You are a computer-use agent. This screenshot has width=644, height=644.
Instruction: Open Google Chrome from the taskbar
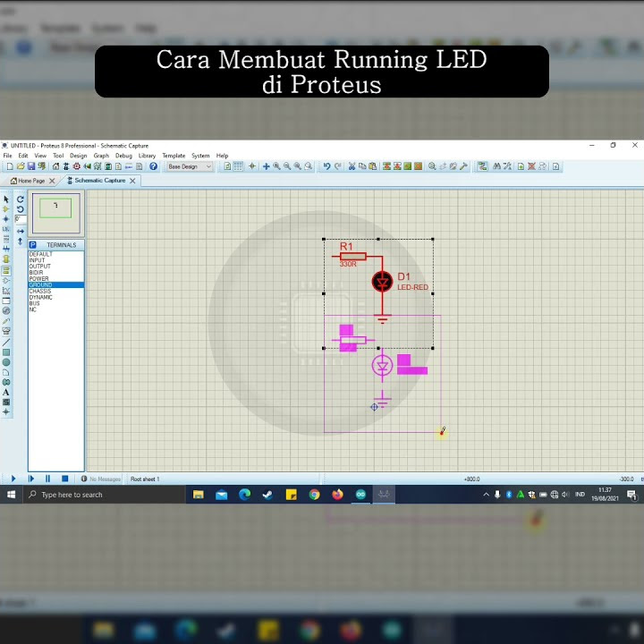pos(314,495)
